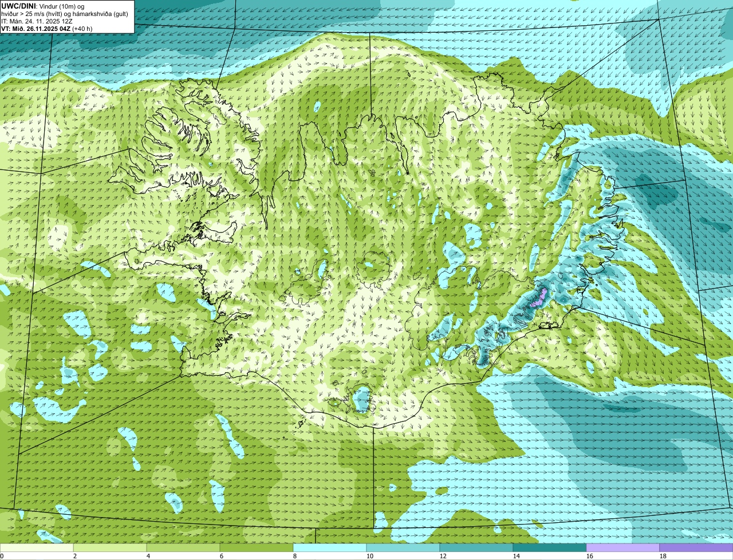The height and width of the screenshot is (560, 733).
Task: Click the legend scale label '8'
Action: pos(295,556)
